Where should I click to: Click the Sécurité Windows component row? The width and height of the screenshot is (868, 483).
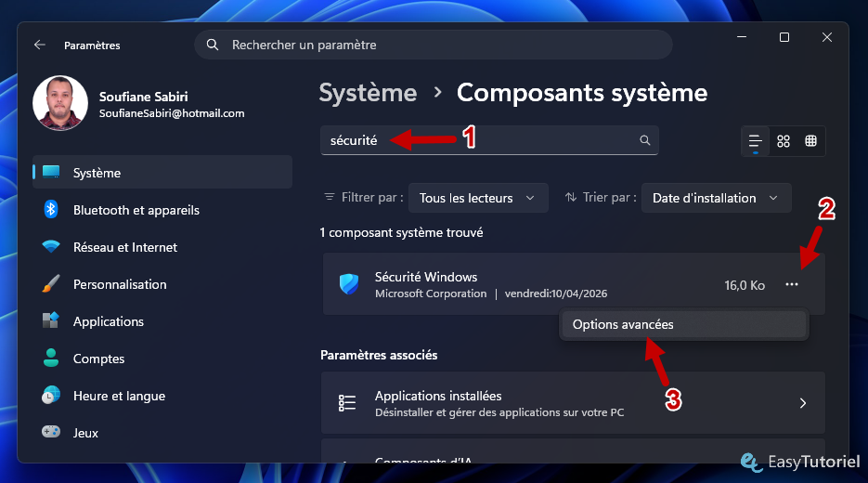click(x=574, y=284)
